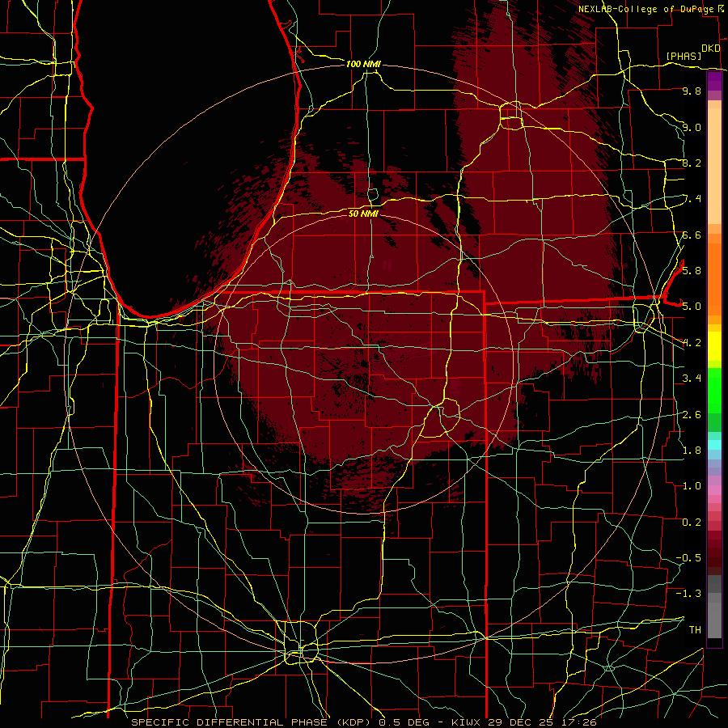Select the 5.8 scale label
The image size is (728, 728).
(692, 271)
